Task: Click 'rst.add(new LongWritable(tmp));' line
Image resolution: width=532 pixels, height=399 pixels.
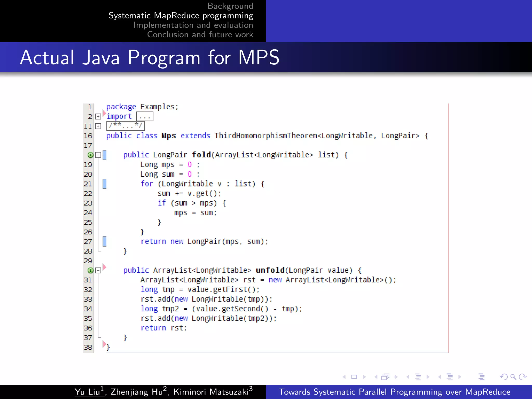Action: tap(207, 299)
